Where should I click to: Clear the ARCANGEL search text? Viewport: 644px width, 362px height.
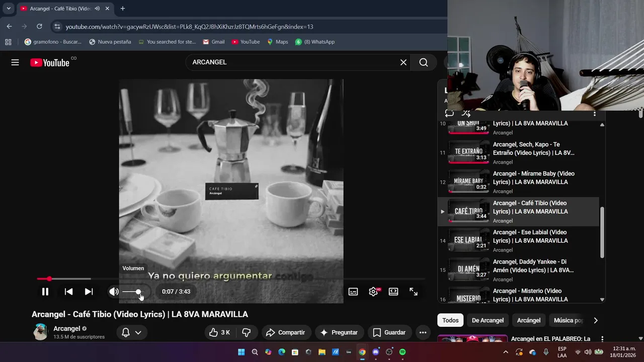click(x=404, y=62)
